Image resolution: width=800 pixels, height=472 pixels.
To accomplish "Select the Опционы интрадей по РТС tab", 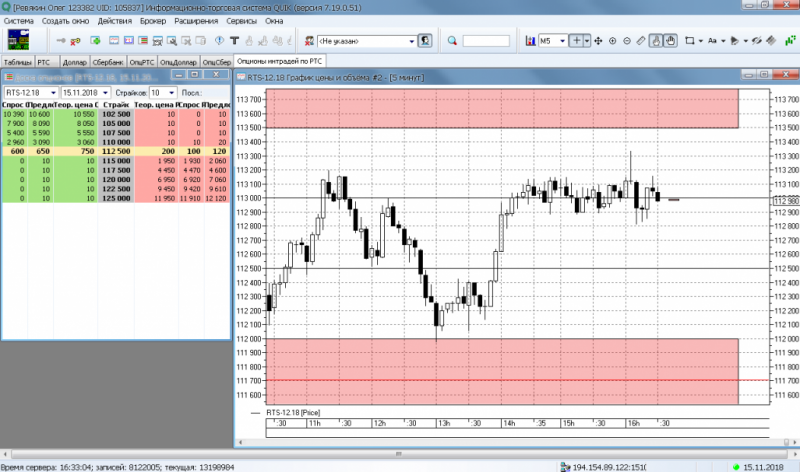I will (280, 61).
